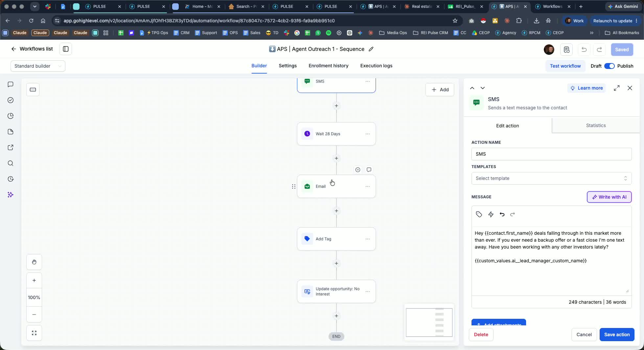The height and width of the screenshot is (350, 644).
Task: Open the three-dot menu on Add Tag step
Action: (368, 239)
